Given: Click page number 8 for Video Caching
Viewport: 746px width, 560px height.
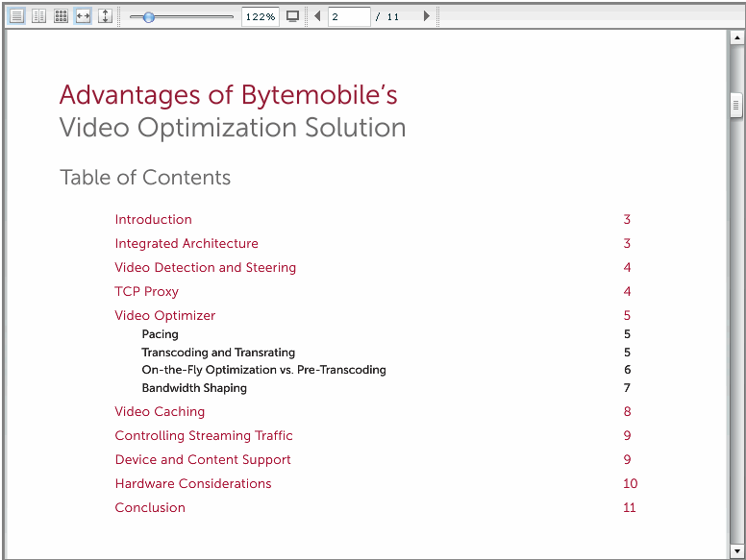Looking at the screenshot, I should point(628,412).
